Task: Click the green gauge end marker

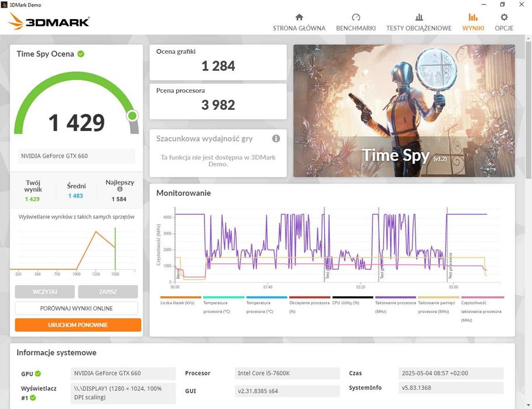Action: point(132,116)
